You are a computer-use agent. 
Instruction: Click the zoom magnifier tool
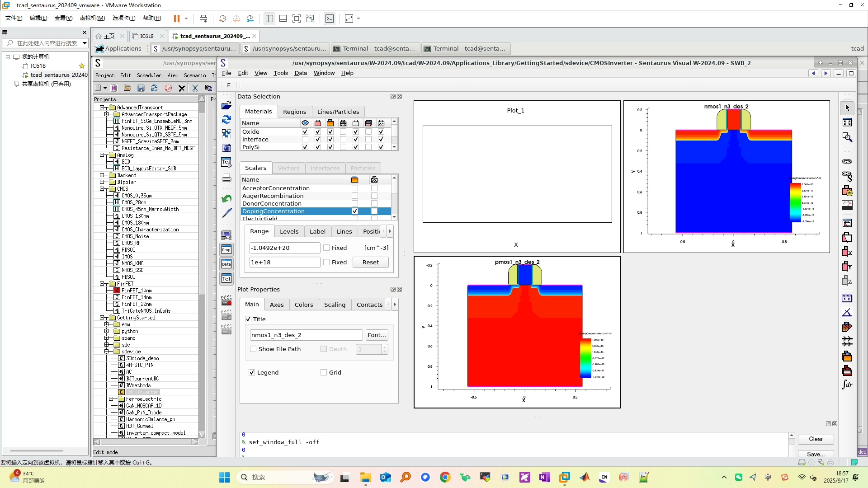(x=847, y=137)
